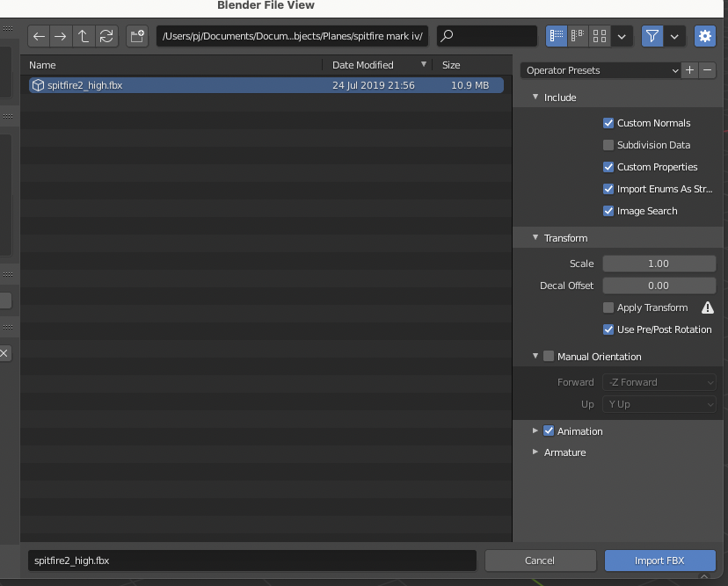The width and height of the screenshot is (728, 586).
Task: Click the 10.9 MB size cell
Action: [x=470, y=85]
